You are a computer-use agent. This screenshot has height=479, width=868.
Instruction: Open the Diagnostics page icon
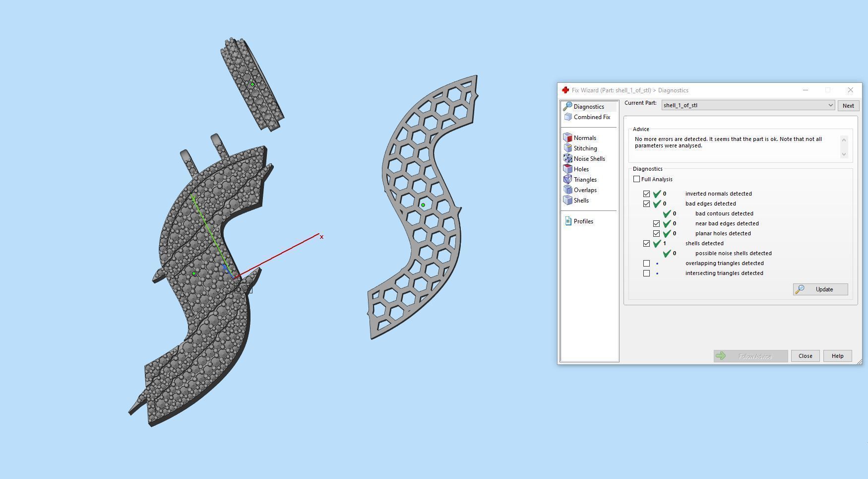tap(568, 107)
